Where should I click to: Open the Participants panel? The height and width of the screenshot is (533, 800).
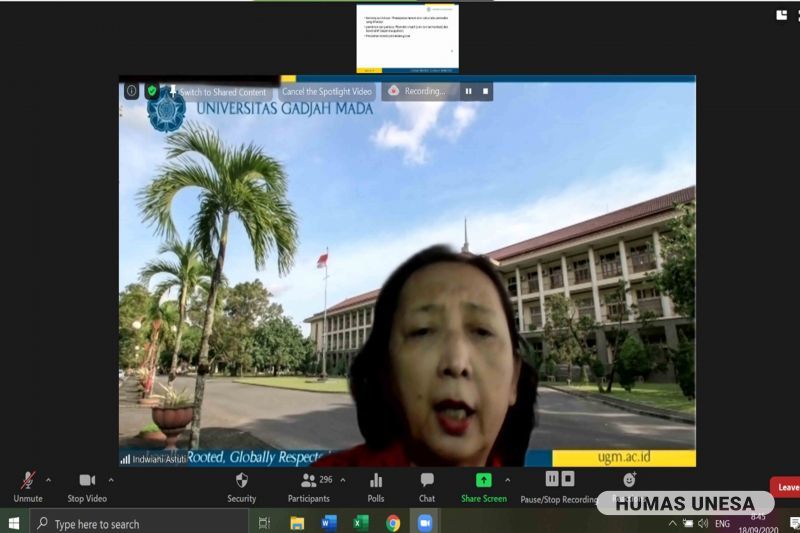pyautogui.click(x=309, y=487)
